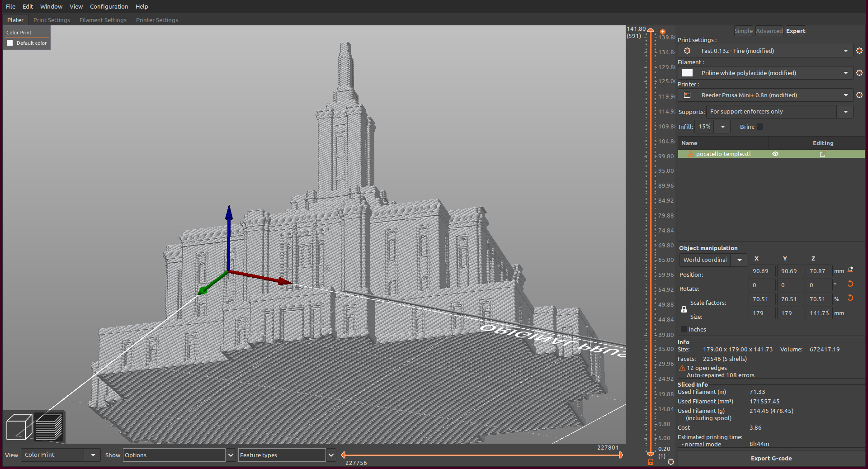Image resolution: width=868 pixels, height=469 pixels.
Task: Click the printer icon in Printer dropdown
Action: coord(687,95)
